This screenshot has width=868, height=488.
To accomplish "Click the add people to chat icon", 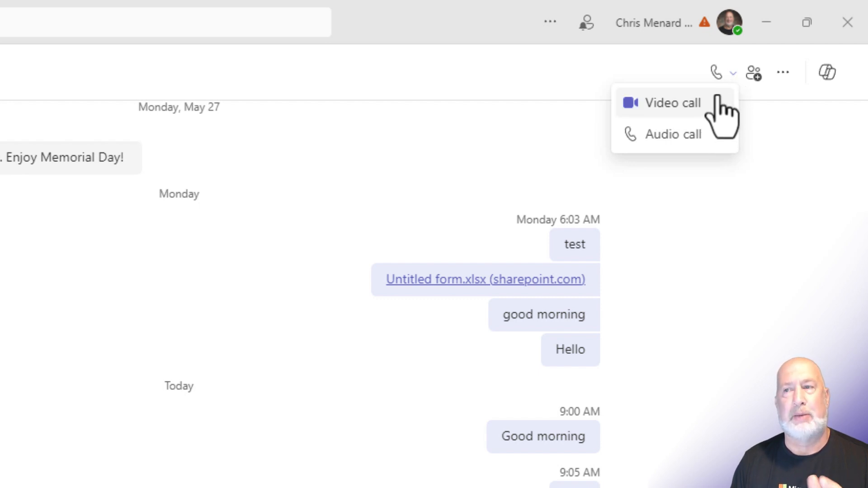I will click(x=753, y=72).
